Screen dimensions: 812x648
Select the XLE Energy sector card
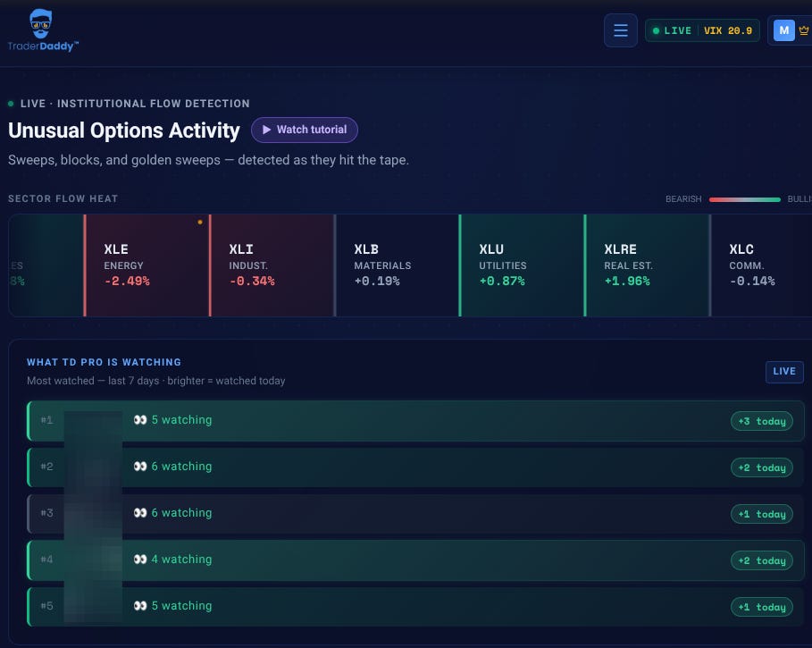(146, 265)
